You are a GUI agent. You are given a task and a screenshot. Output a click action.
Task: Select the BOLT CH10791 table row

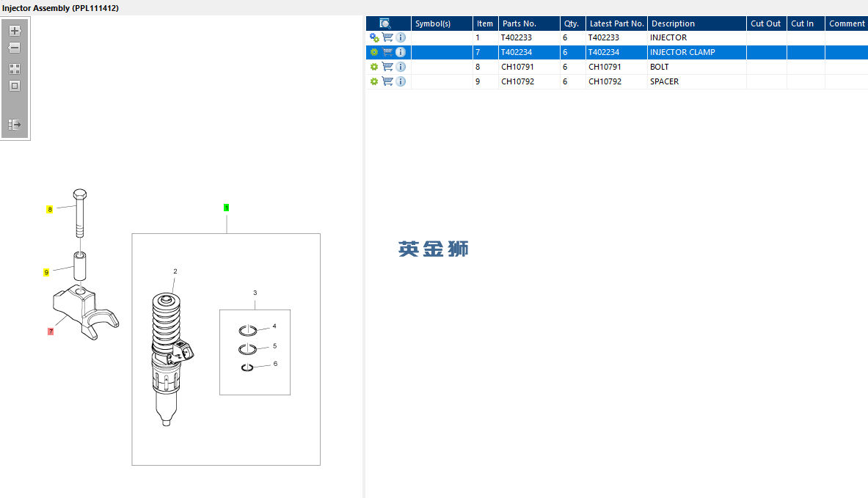[616, 67]
